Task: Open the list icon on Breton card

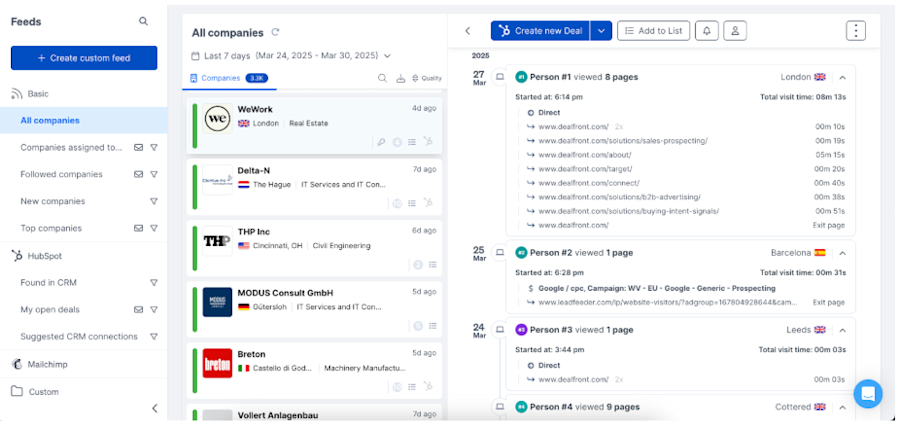Action: 412,387
